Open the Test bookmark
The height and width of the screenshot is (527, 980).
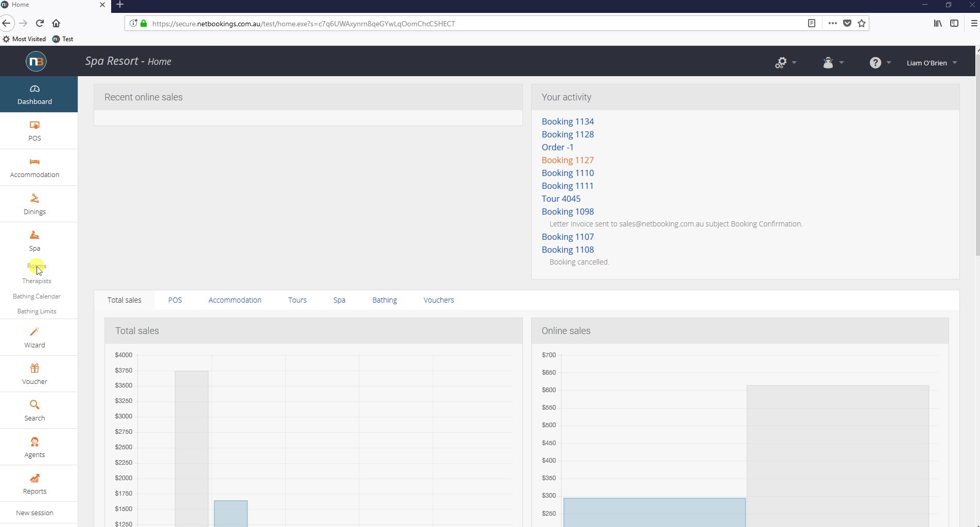click(x=63, y=39)
